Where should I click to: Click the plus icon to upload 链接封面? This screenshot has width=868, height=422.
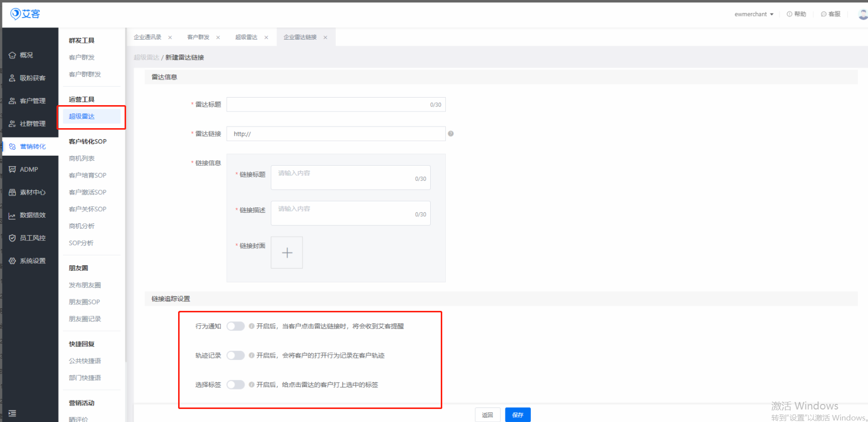click(x=287, y=253)
